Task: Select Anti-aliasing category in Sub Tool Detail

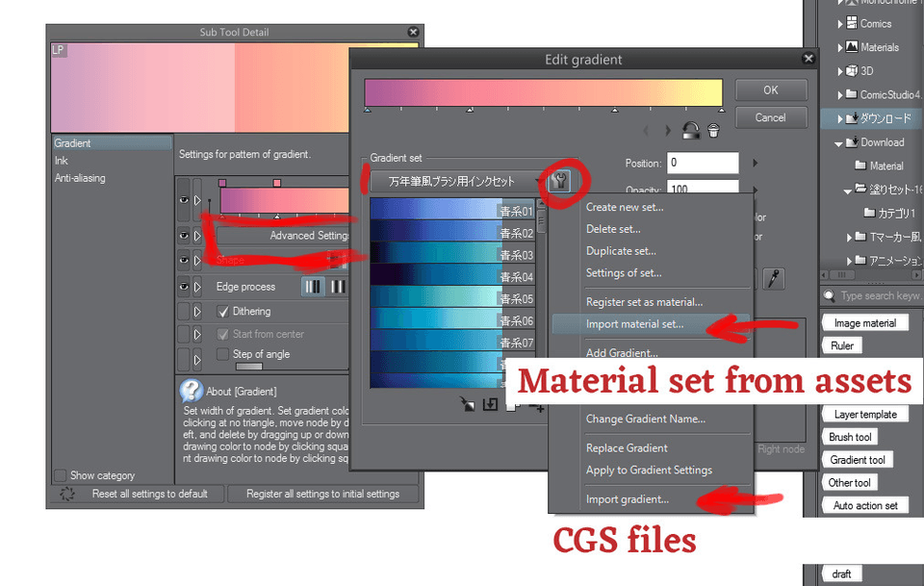Action: pyautogui.click(x=80, y=178)
